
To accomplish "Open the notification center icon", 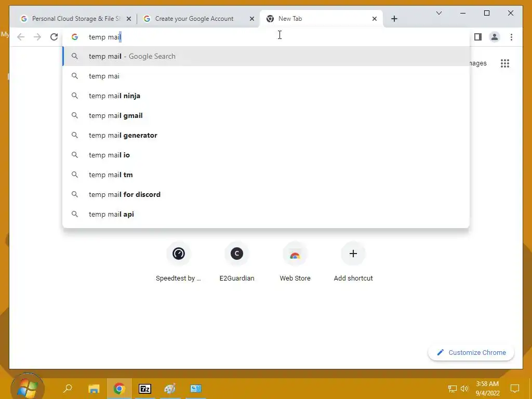I will point(515,389).
